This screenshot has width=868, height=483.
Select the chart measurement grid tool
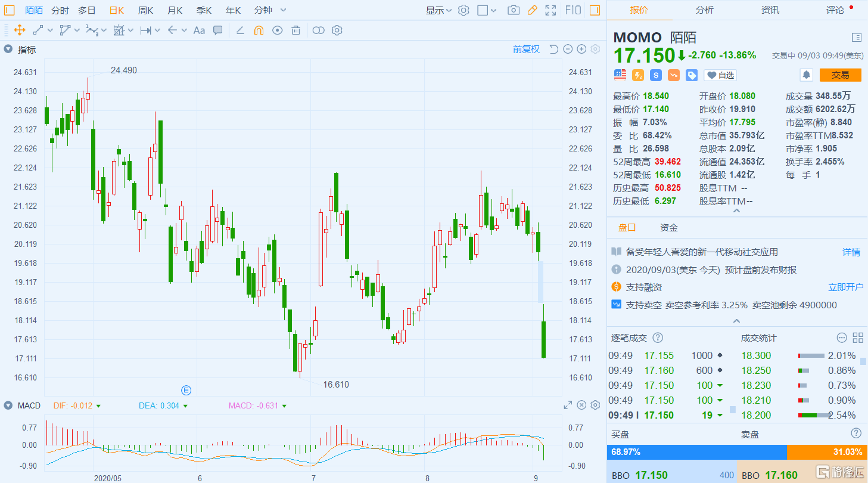point(119,30)
